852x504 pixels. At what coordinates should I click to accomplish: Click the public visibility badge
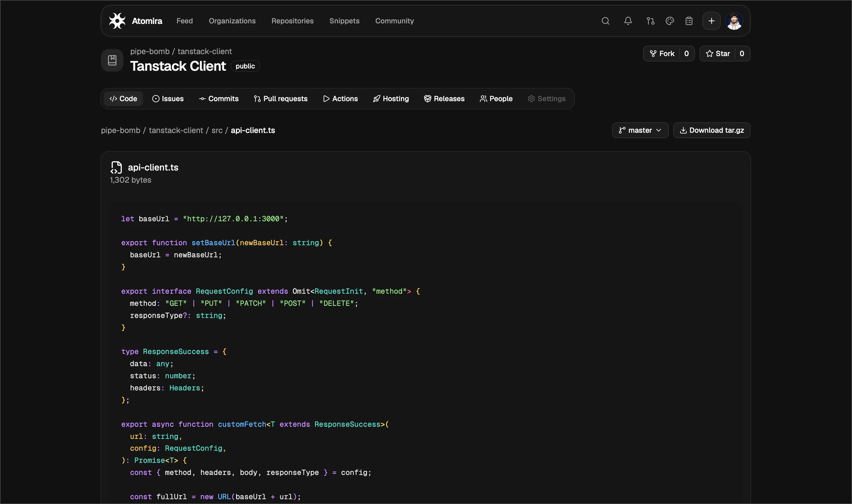[245, 66]
